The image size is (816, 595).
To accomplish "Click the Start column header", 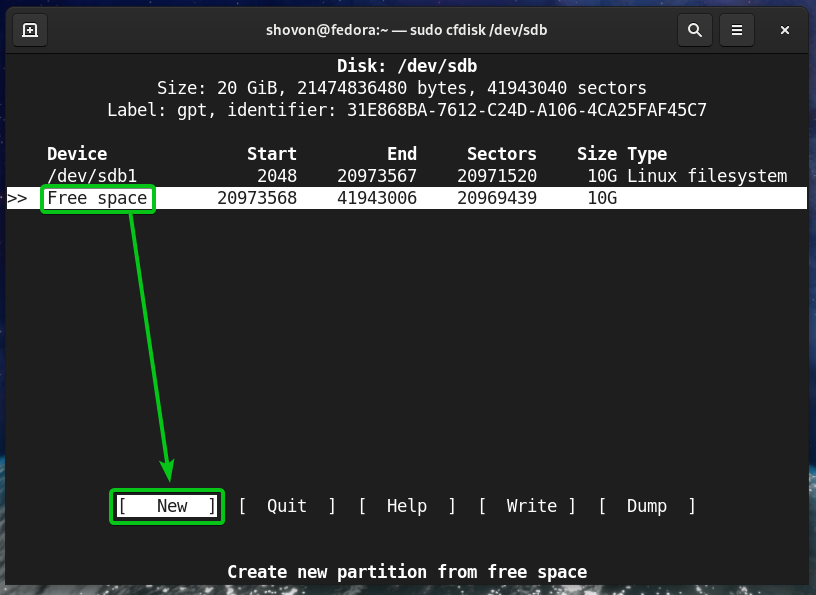I will (272, 154).
